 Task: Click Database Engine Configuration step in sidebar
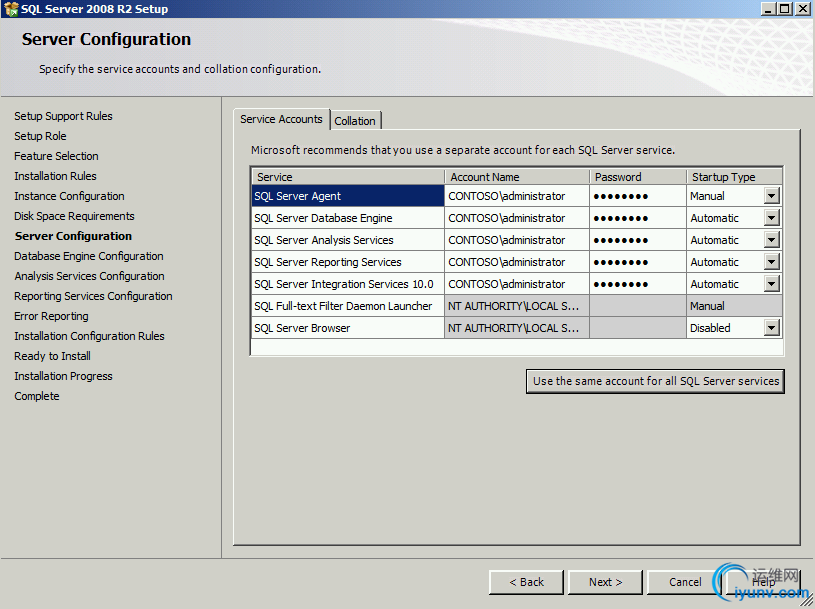tap(89, 256)
